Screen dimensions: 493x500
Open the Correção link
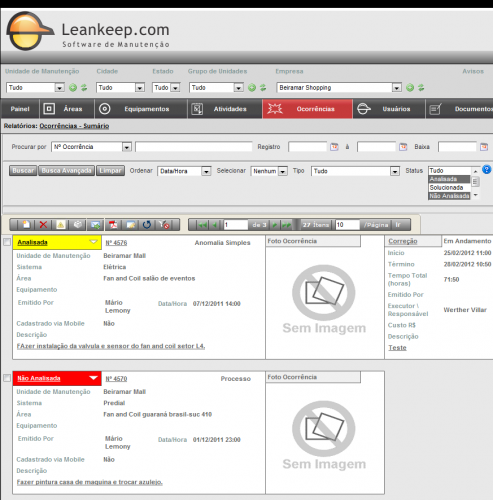click(403, 241)
